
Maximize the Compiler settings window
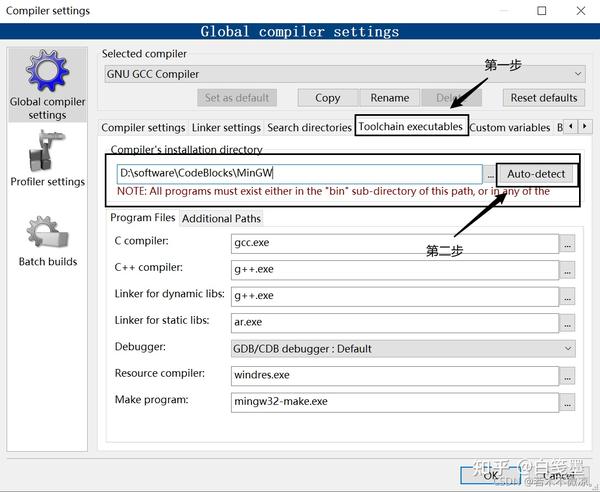541,11
